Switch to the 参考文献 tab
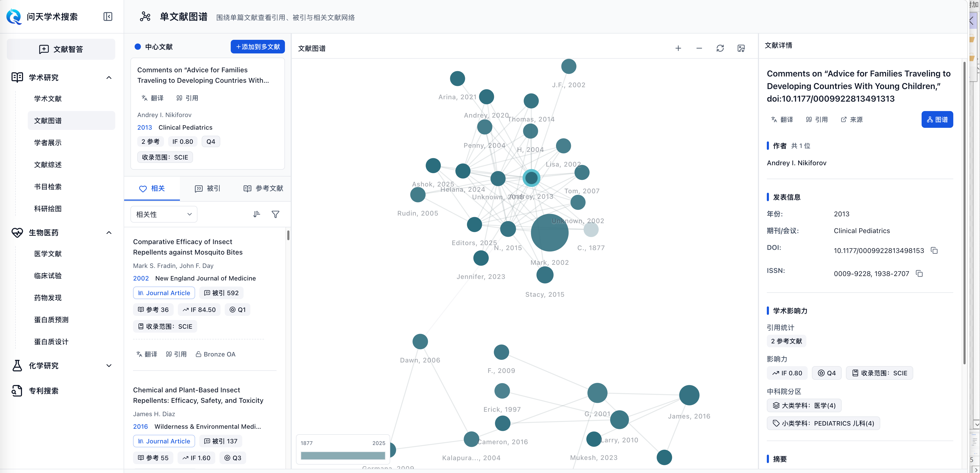The width and height of the screenshot is (980, 473). [x=263, y=188]
